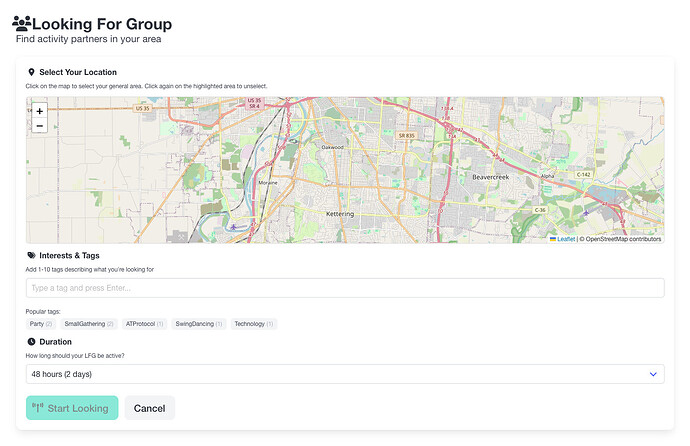Image resolution: width=690 pixels, height=446 pixels.
Task: Toggle the SmallGathering popular tag
Action: coord(89,324)
